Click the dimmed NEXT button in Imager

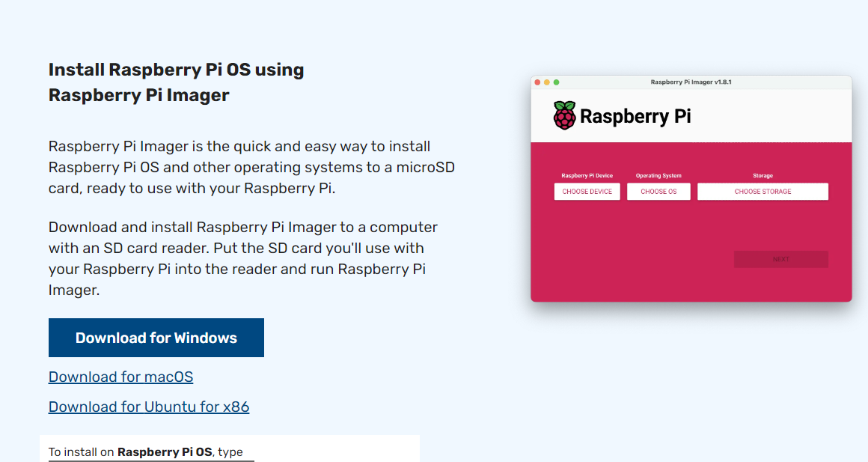tap(780, 259)
